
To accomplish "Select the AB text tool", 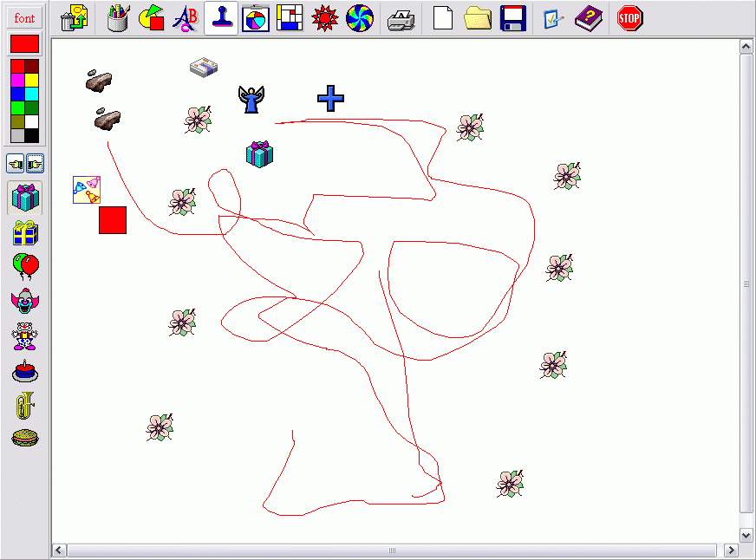I will click(186, 18).
